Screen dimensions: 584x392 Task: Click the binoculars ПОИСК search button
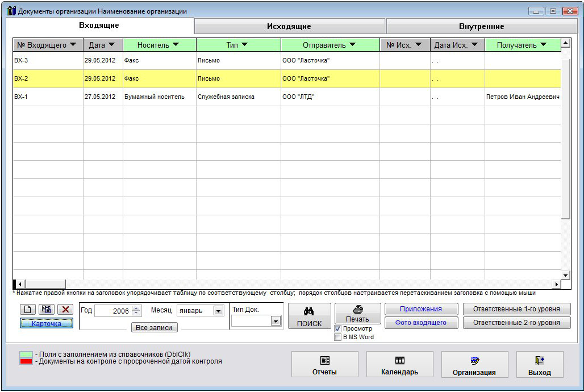click(x=309, y=316)
